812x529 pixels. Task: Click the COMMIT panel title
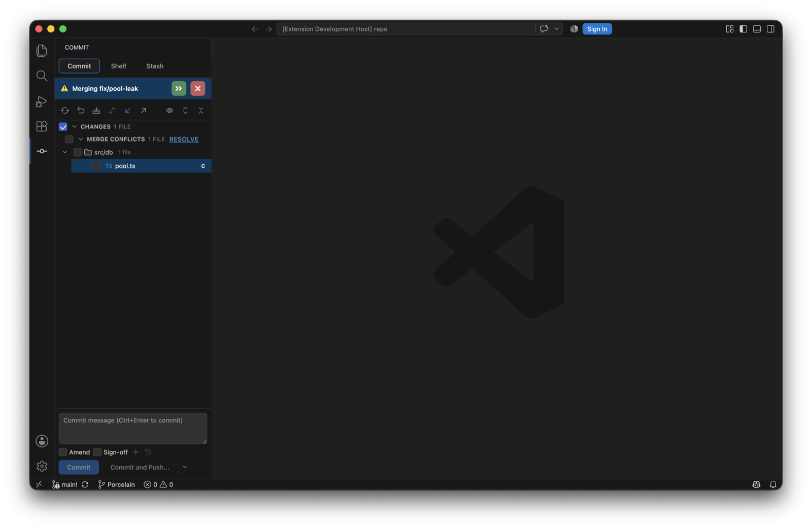pos(77,47)
